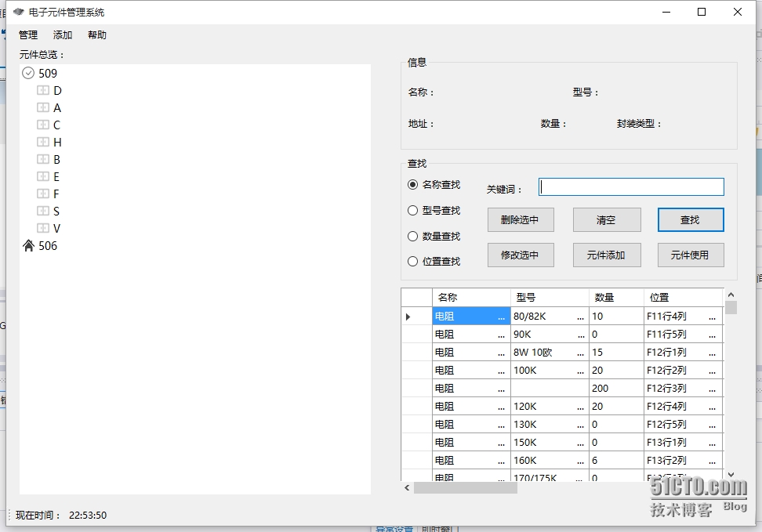This screenshot has width=762, height=532.
Task: Click the checkmark icon beside 509
Action: pos(28,74)
